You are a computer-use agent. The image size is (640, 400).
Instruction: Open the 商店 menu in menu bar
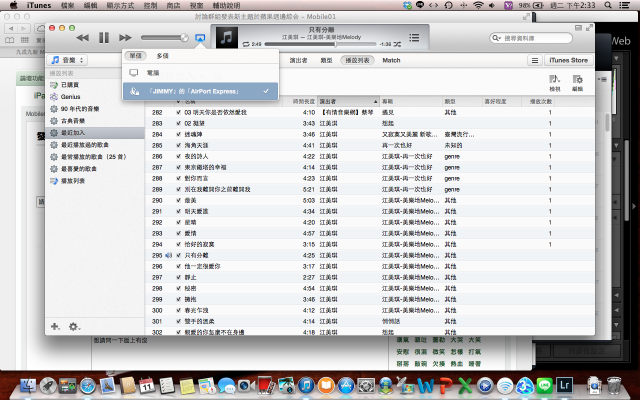[173, 5]
